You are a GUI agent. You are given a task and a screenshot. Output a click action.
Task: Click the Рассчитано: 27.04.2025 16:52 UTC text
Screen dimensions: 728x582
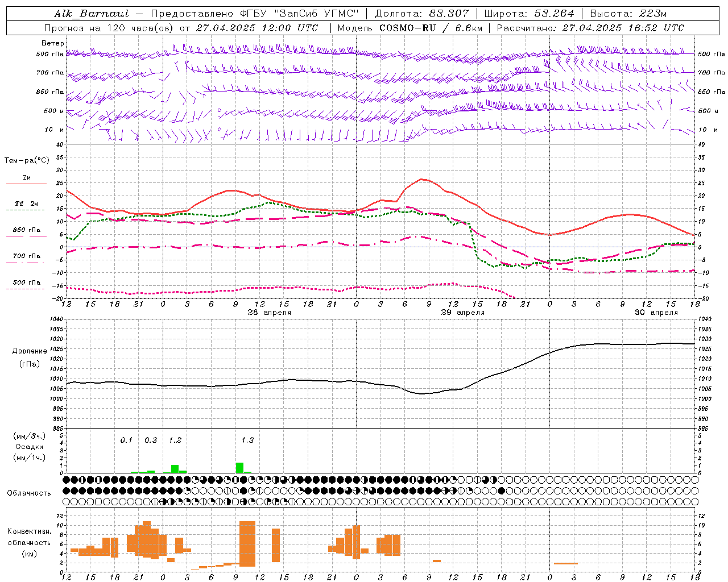click(590, 28)
